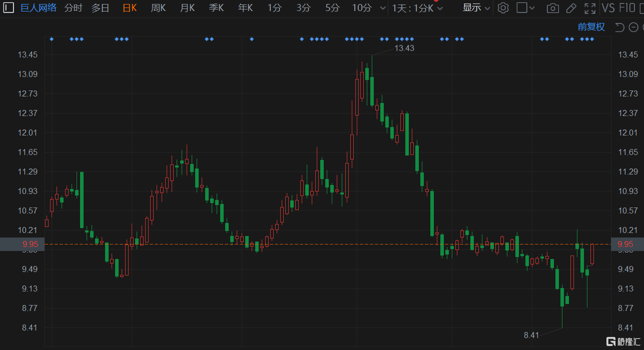The height and width of the screenshot is (350, 644).
Task: Switch to the 分时 tab
Action: coord(74,7)
